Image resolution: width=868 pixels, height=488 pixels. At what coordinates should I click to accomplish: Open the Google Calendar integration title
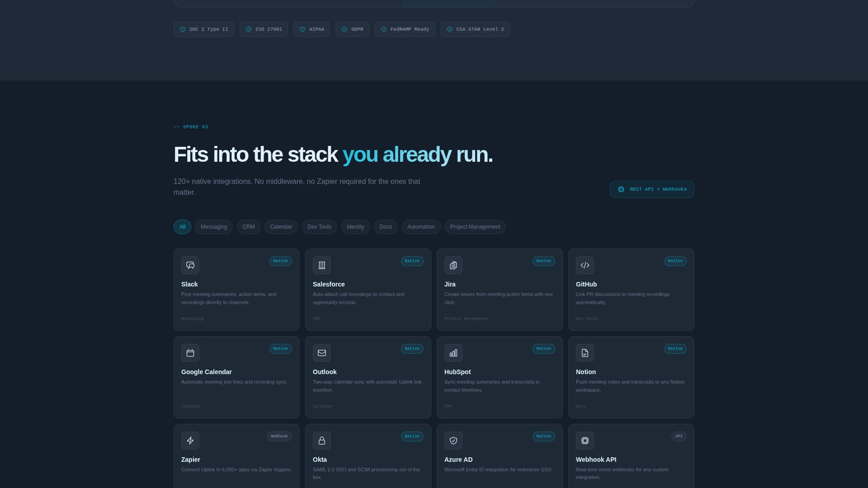207,372
